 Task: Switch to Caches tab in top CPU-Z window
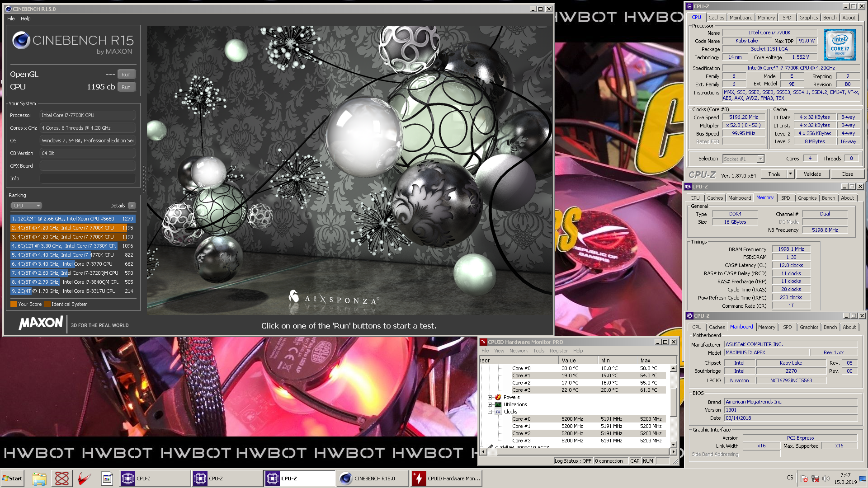716,18
